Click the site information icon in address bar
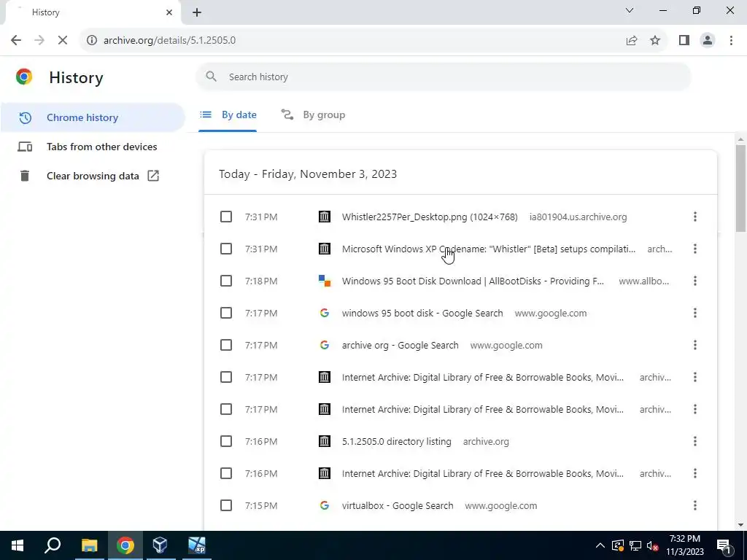Viewport: 747px width, 560px height. click(x=91, y=41)
